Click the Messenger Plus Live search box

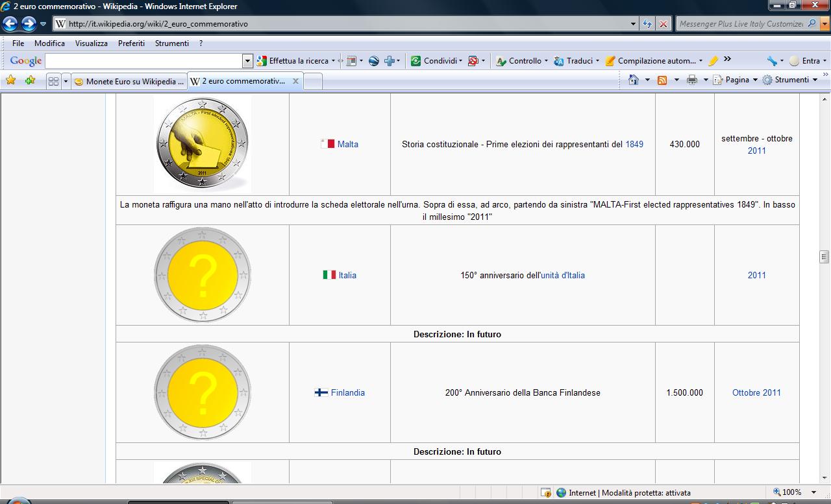click(741, 24)
